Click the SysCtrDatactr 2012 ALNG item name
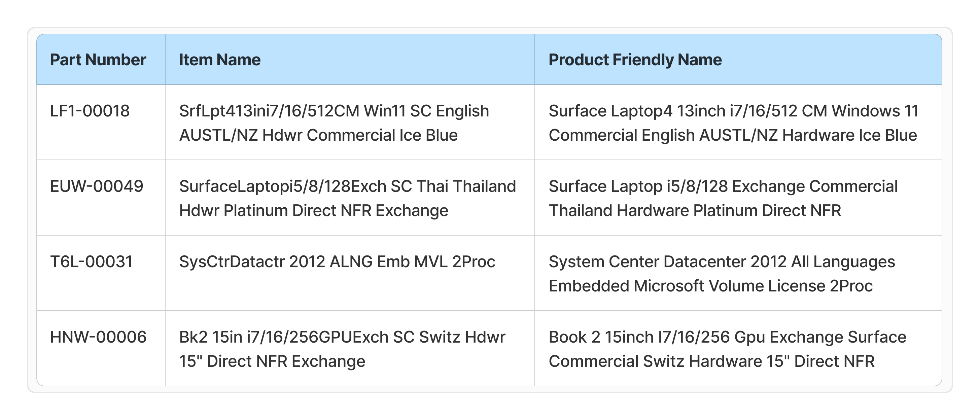This screenshot has height=420, width=980. (x=337, y=262)
